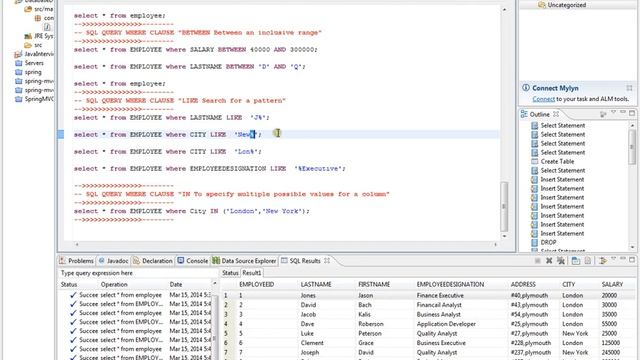Click the editor scroll-down arrow

pyautogui.click(x=504, y=236)
